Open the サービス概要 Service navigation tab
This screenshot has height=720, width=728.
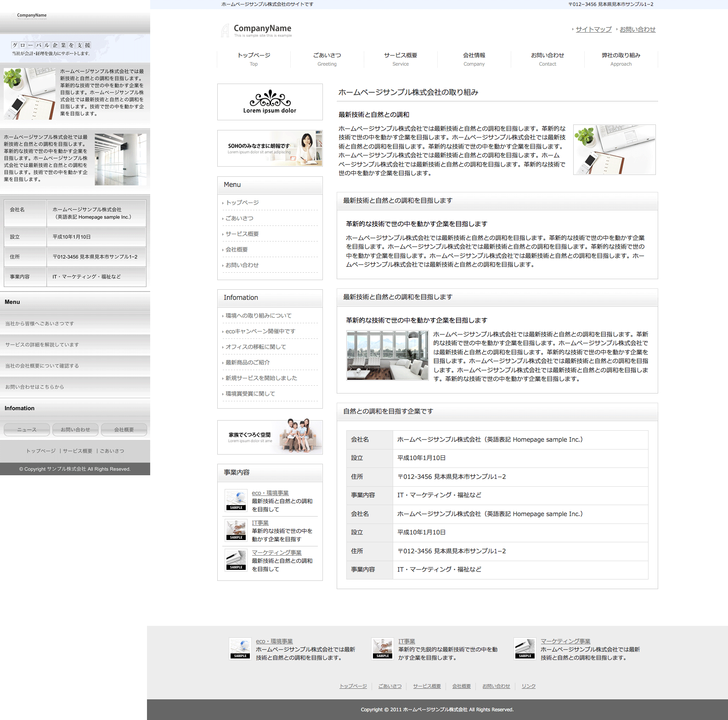pyautogui.click(x=401, y=59)
